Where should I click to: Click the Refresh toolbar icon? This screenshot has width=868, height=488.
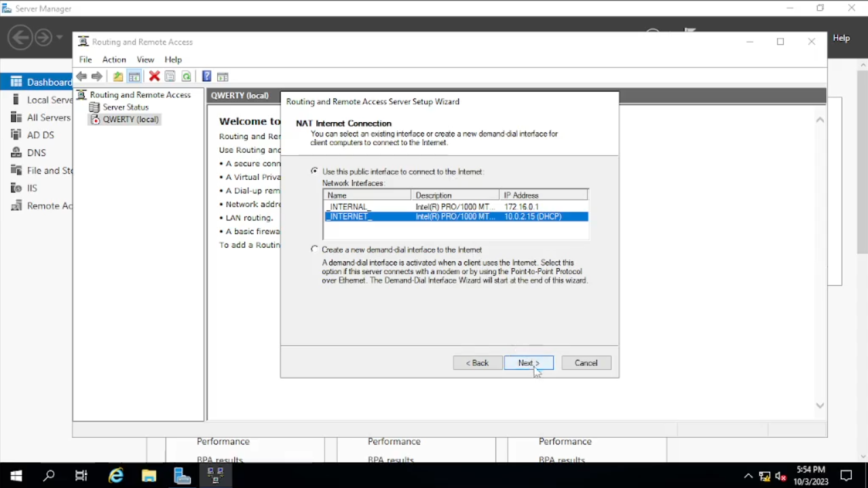pyautogui.click(x=186, y=77)
